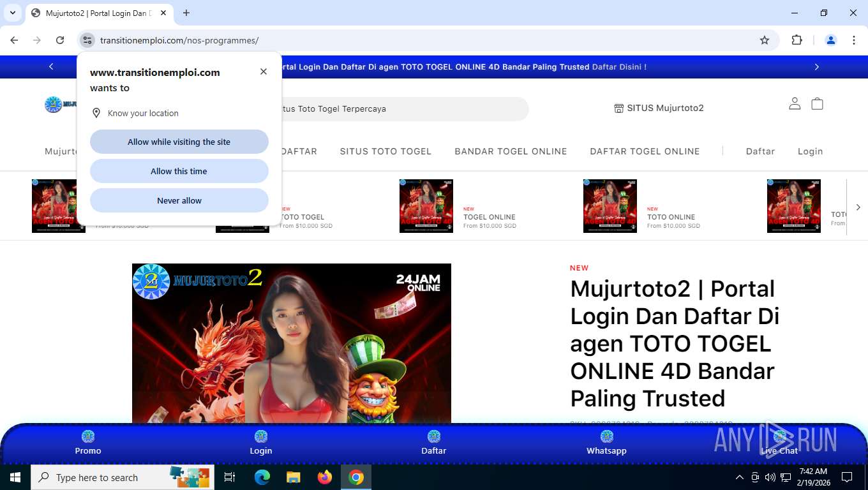Select SITUS TOTO TOGEL menu item
Screen dimensions: 868x490
click(x=385, y=151)
